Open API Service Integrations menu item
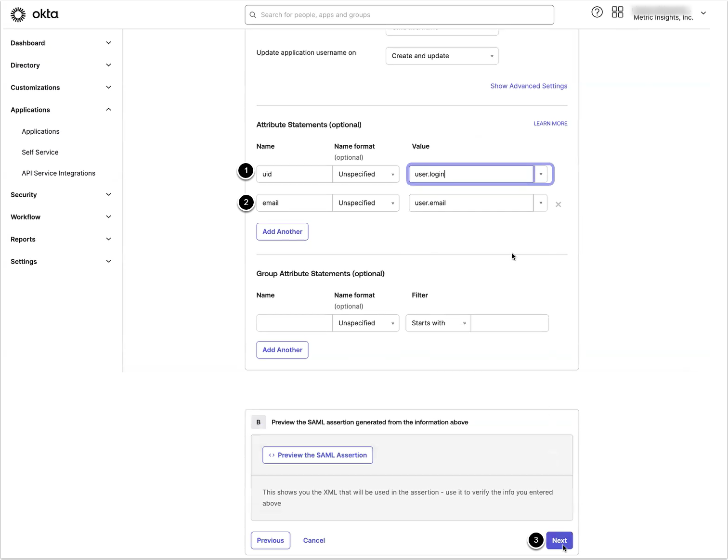The height and width of the screenshot is (560, 728). (58, 173)
